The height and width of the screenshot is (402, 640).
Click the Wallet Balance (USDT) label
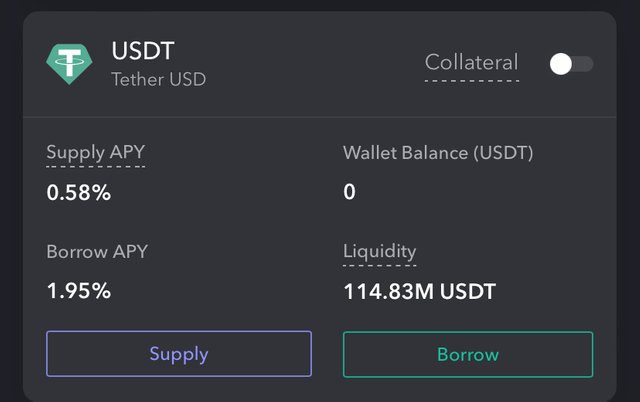tap(438, 153)
